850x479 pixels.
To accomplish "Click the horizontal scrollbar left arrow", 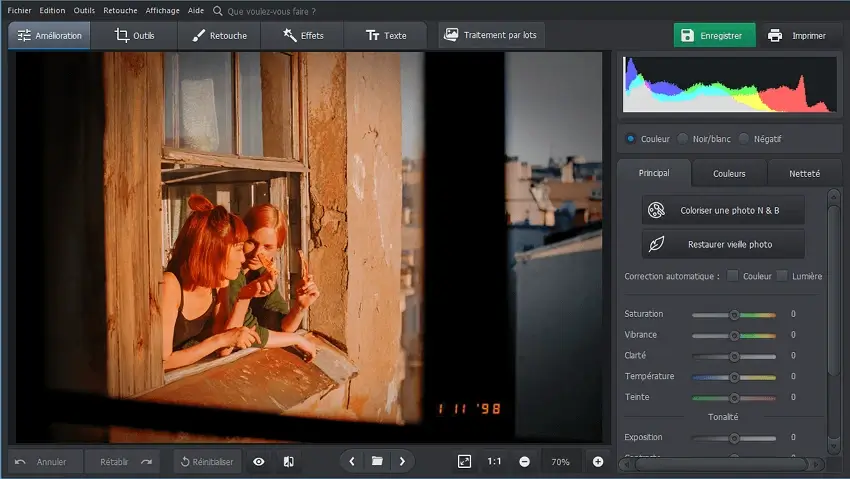I will coord(627,464).
